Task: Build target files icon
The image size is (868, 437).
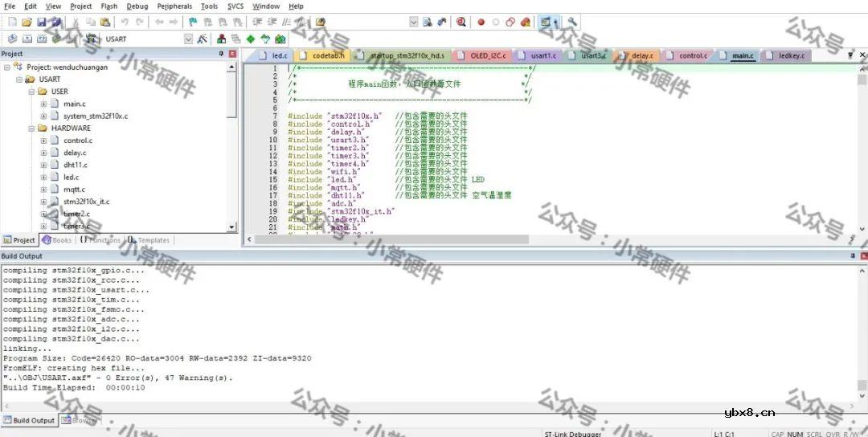Action: click(27, 39)
